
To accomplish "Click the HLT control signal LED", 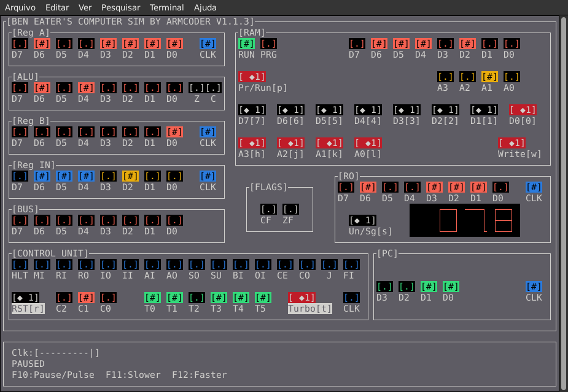I will [x=20, y=264].
